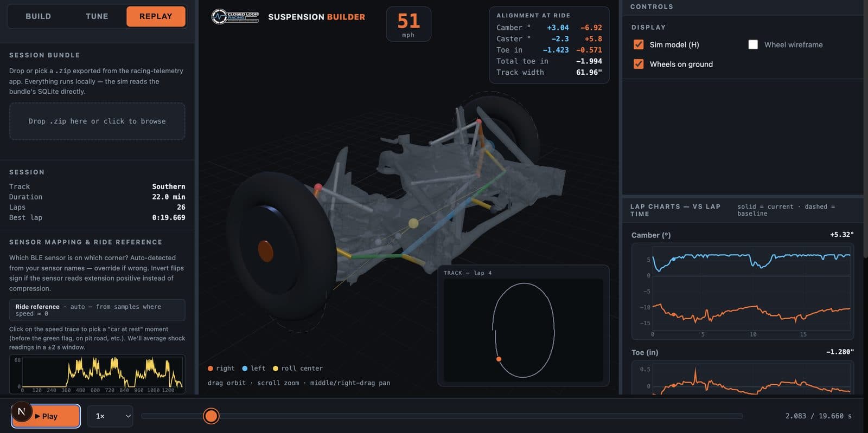Select the REPLAY tab
Viewport: 868px width, 433px height.
click(x=156, y=16)
